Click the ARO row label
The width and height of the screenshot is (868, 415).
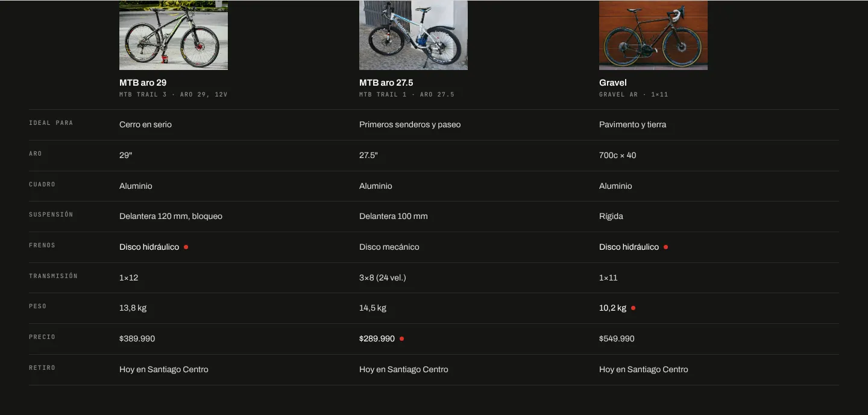coord(36,154)
